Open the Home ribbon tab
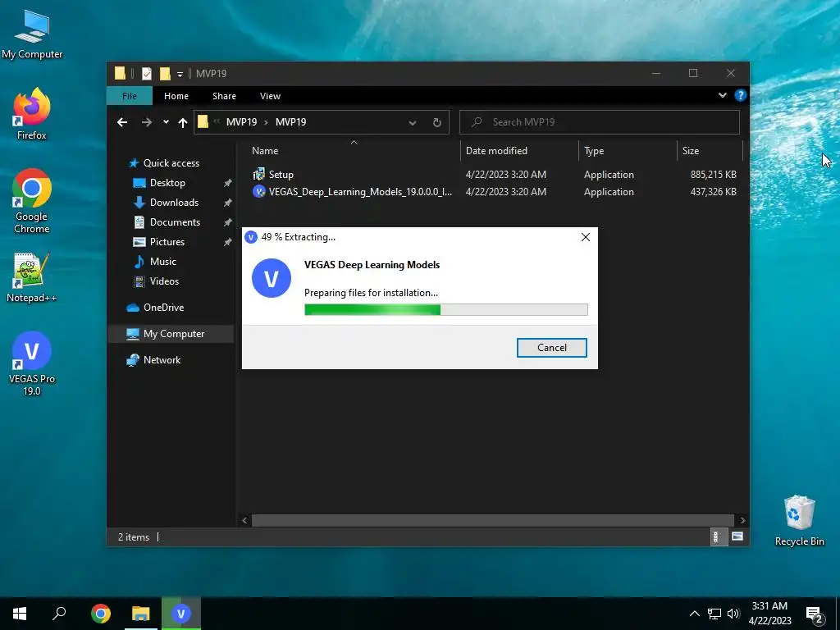The image size is (840, 630). coord(176,96)
